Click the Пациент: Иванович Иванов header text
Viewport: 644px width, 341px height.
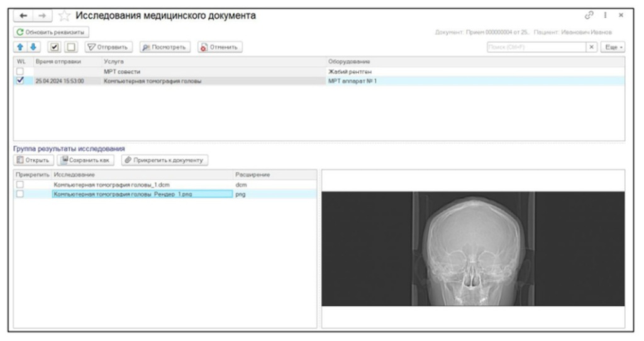(x=573, y=32)
